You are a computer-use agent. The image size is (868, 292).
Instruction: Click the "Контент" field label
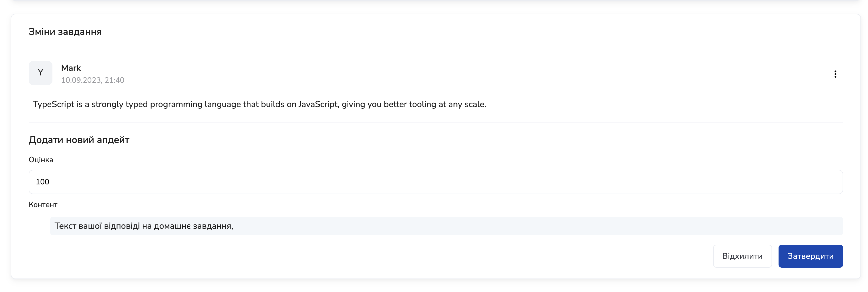click(x=43, y=205)
